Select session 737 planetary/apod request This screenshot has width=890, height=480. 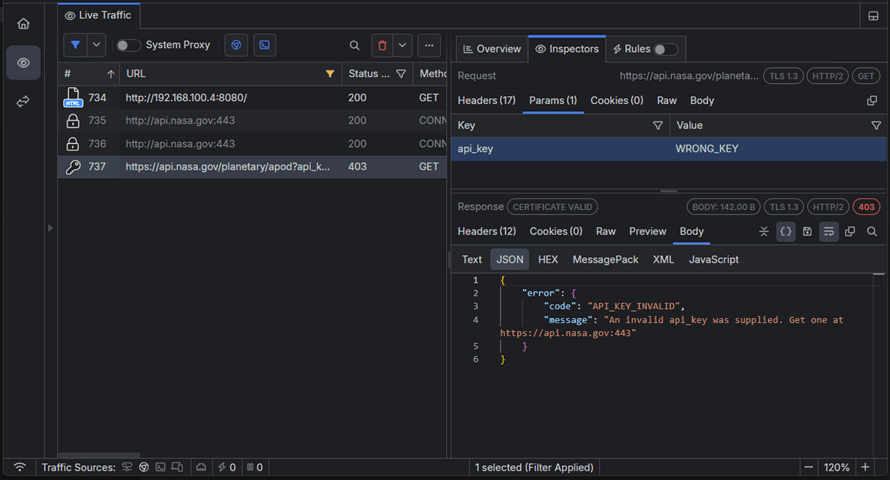click(x=252, y=167)
